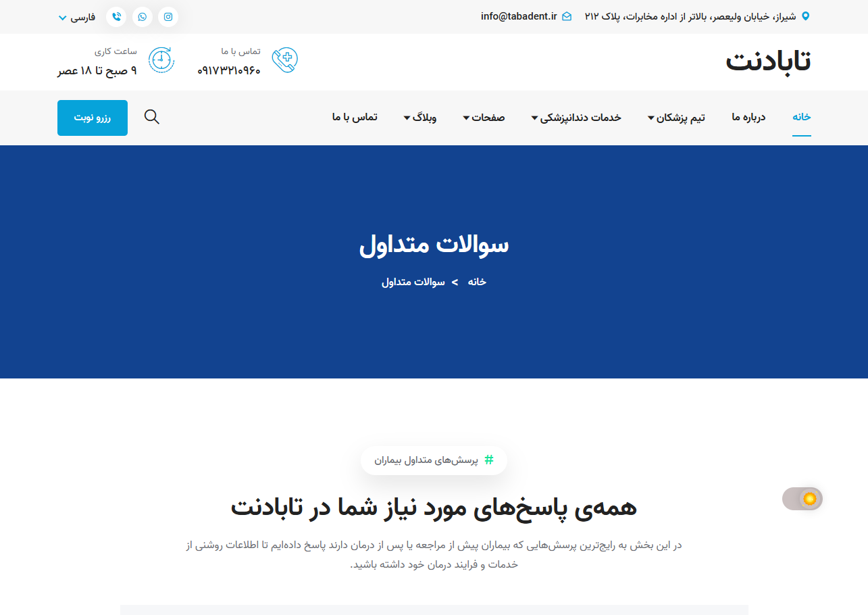868x615 pixels.
Task: Visit Instagram via the Instagram icon
Action: coord(168,17)
